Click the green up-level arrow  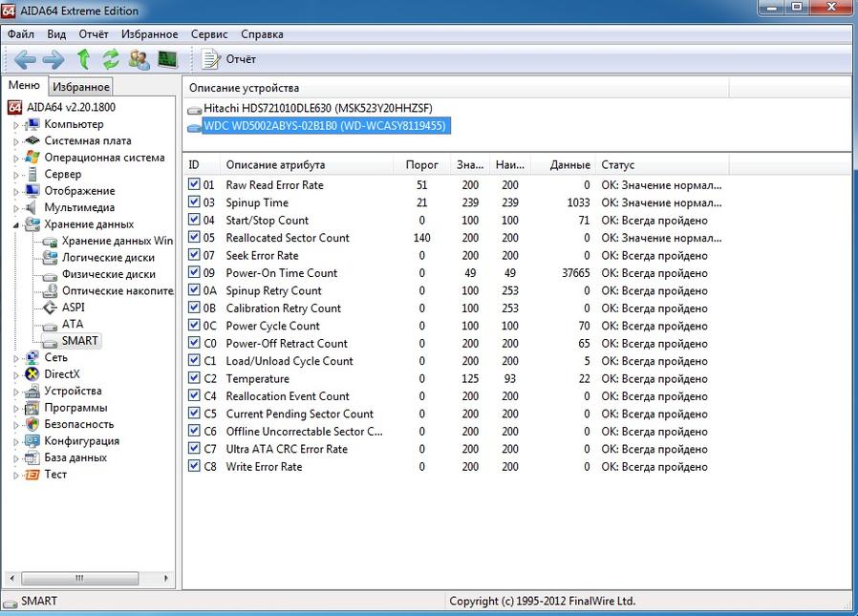[84, 58]
